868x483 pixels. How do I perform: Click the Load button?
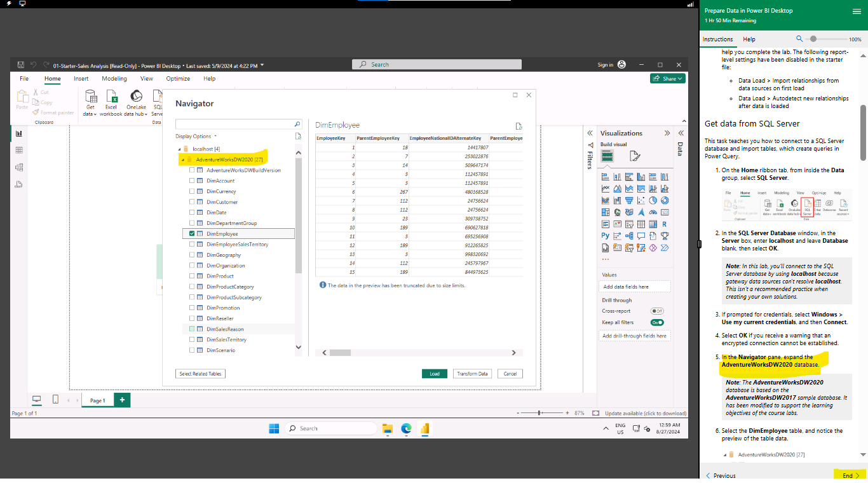point(435,374)
